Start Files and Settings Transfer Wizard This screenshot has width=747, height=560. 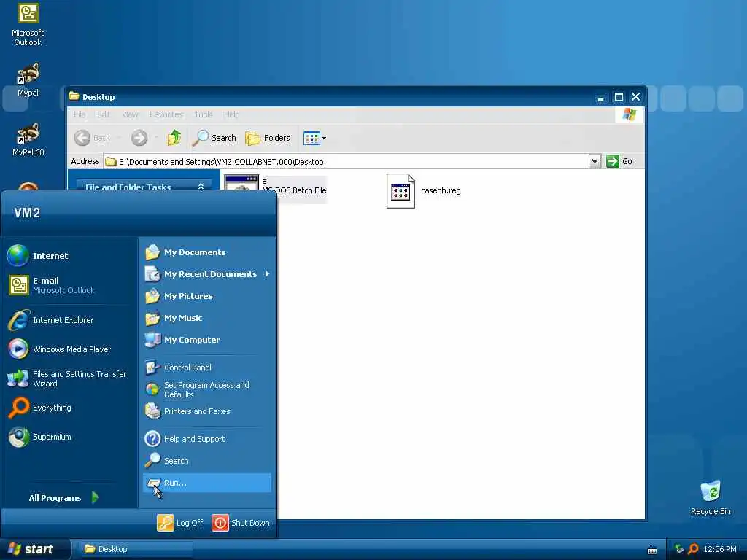67,378
